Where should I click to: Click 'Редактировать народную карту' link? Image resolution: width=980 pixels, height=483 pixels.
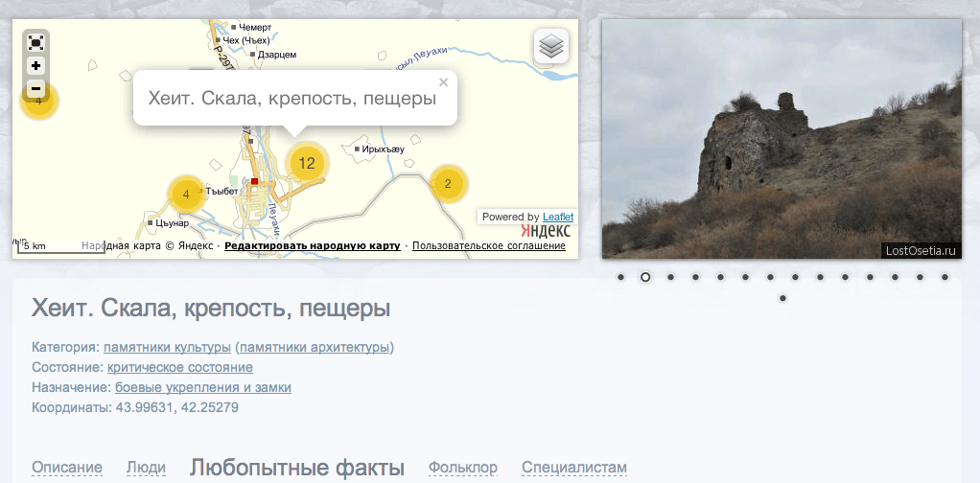pos(312,246)
